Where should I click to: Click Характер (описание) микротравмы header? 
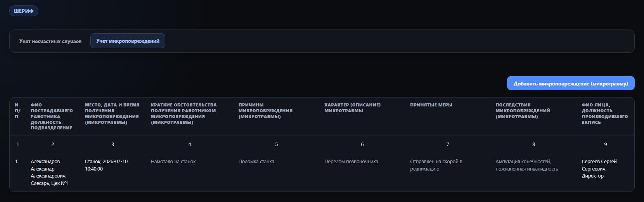point(352,108)
